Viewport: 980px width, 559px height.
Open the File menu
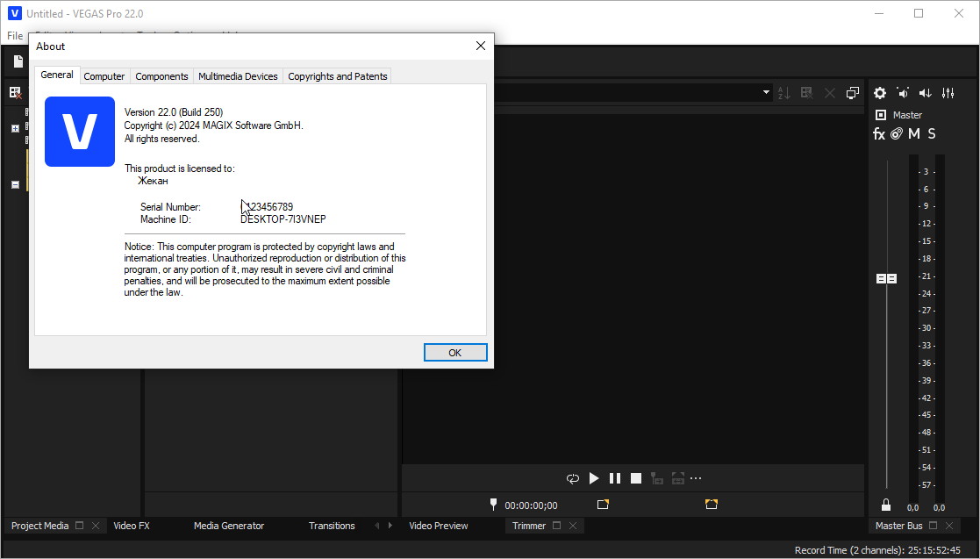(15, 36)
